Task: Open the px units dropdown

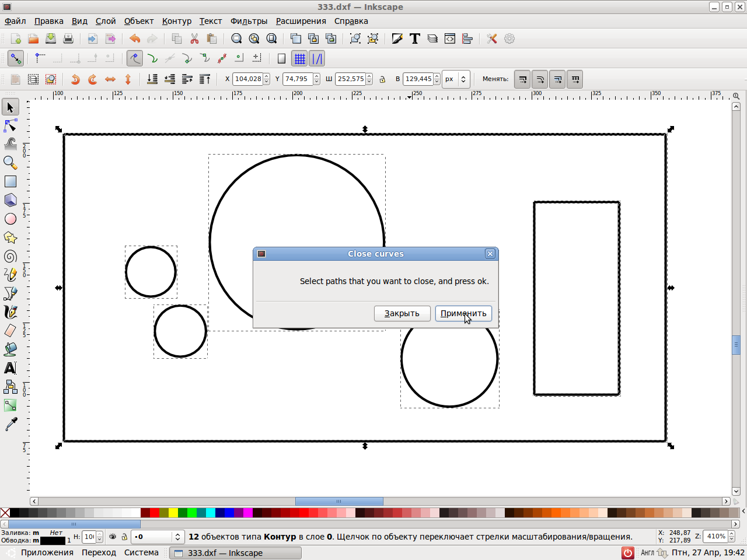Action: pyautogui.click(x=456, y=79)
